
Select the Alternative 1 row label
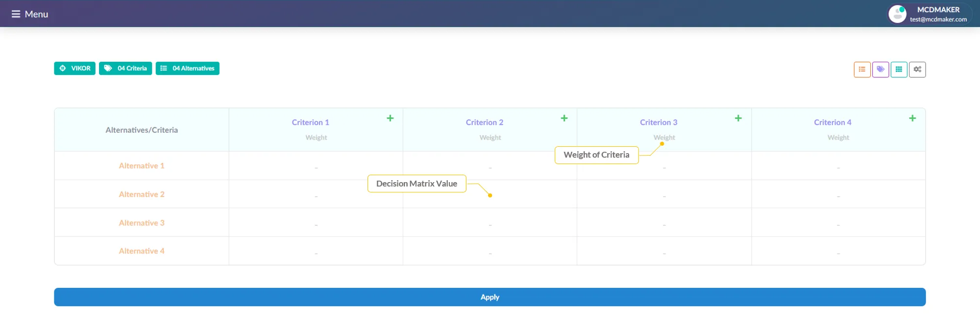(x=142, y=166)
